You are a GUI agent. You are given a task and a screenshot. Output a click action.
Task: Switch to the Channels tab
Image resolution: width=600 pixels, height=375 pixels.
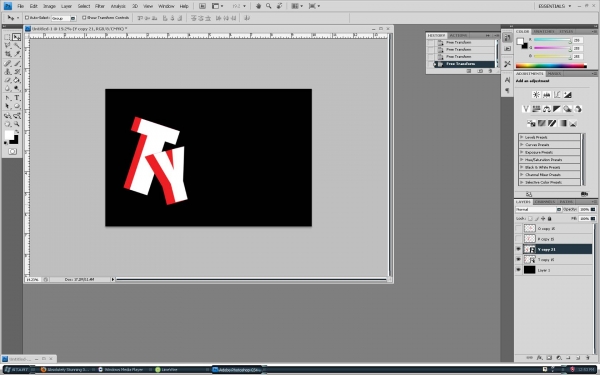coord(545,202)
